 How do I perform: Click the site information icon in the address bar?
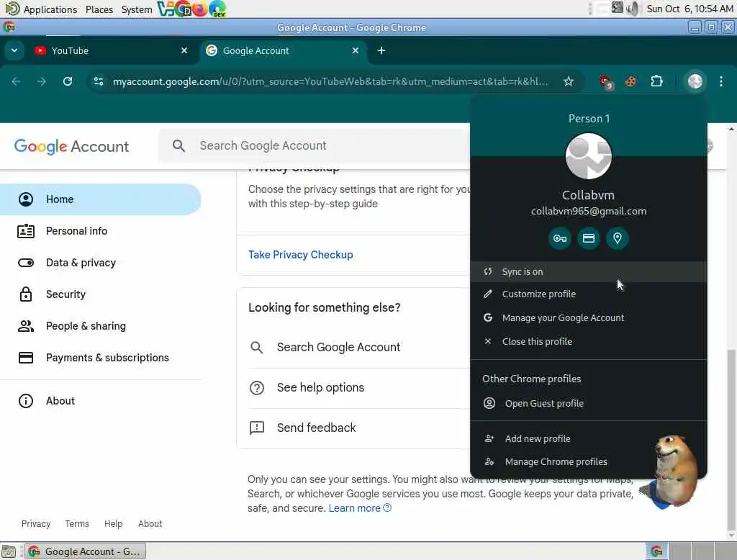pos(98,81)
